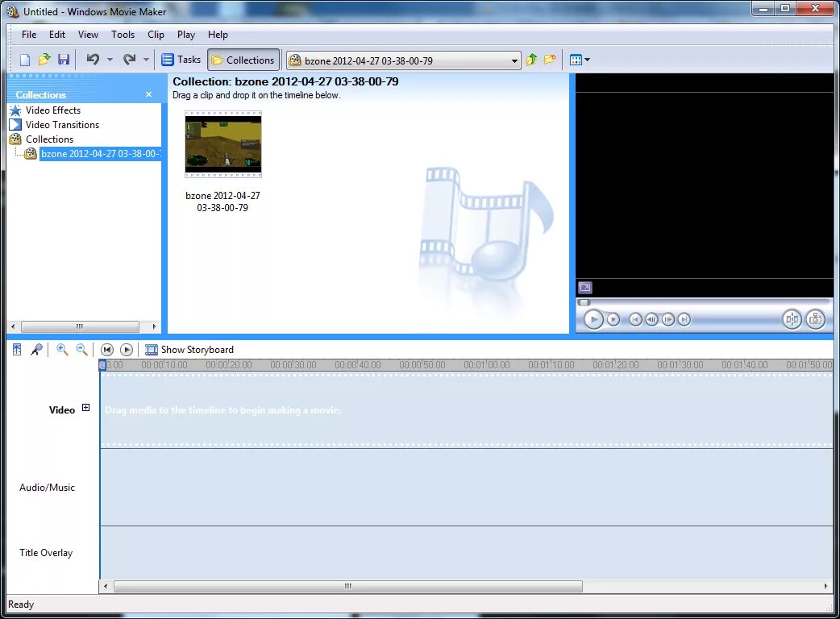The width and height of the screenshot is (840, 619).
Task: Select the bzone video clip thumbnail
Action: (223, 144)
